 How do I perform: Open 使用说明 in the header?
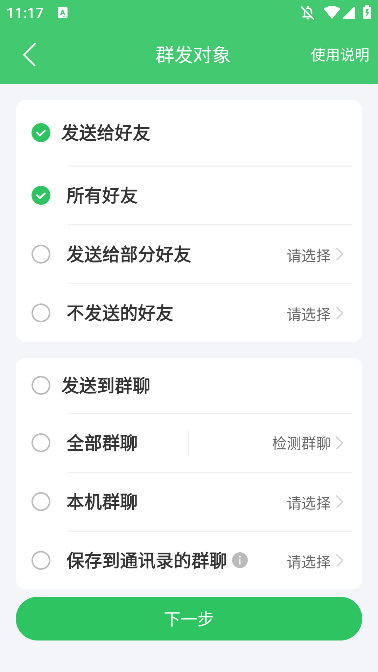pos(340,55)
